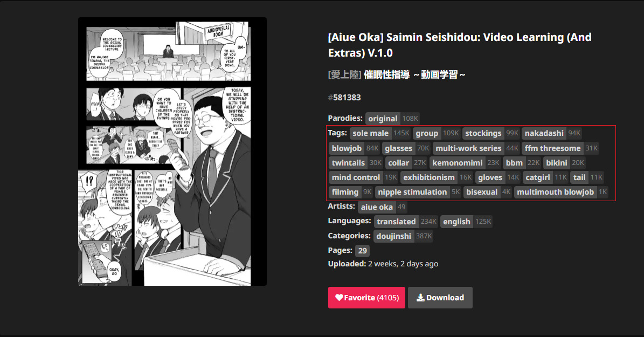This screenshot has width=644, height=337.
Task: Open the 'glasses' tag
Action: [406, 148]
